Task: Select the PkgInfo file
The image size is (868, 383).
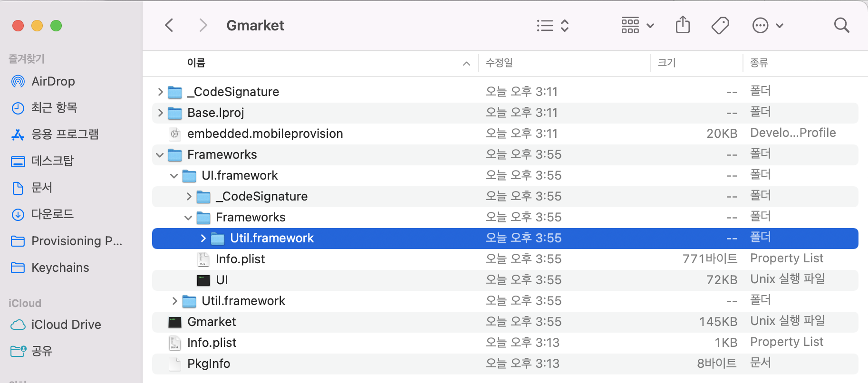Action: click(505, 364)
